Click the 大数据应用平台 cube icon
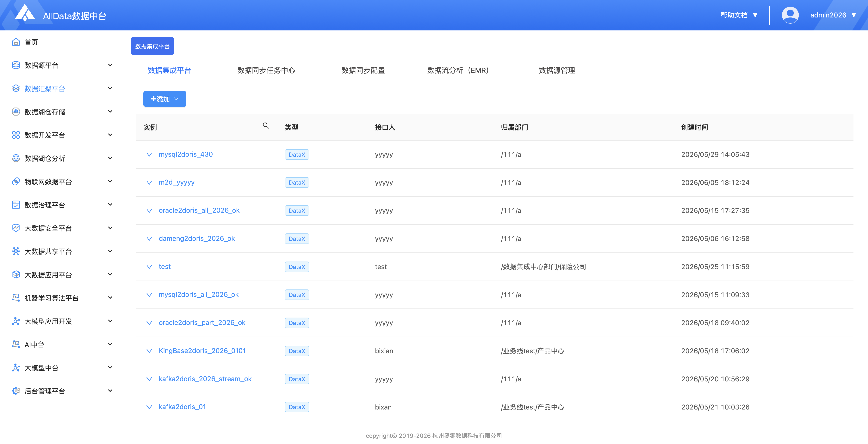Screen dimensions: 868x444 coord(16,274)
